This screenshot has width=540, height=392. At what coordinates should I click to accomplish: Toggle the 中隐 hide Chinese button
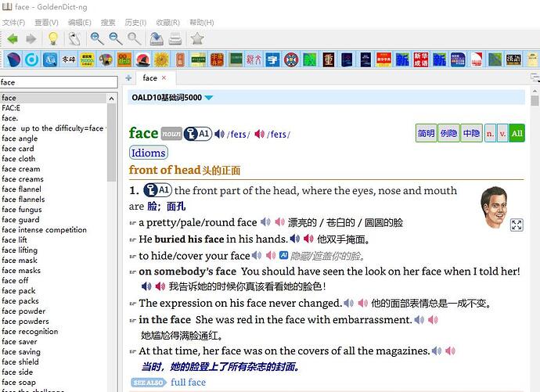click(x=471, y=134)
